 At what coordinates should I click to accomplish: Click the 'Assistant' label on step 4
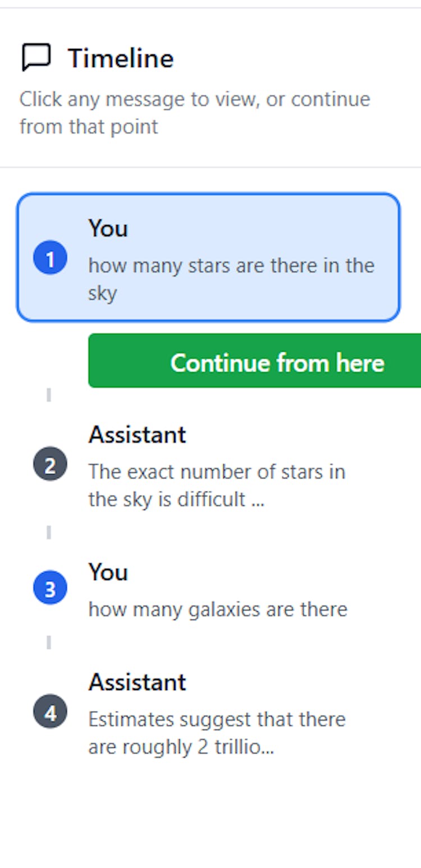[137, 682]
